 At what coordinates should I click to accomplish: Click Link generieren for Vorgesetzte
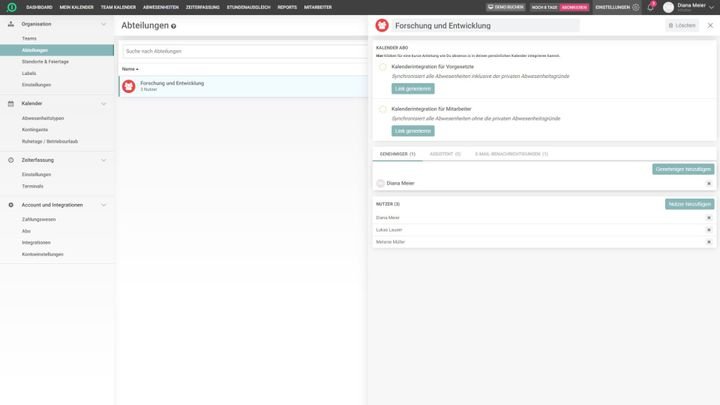pos(413,89)
